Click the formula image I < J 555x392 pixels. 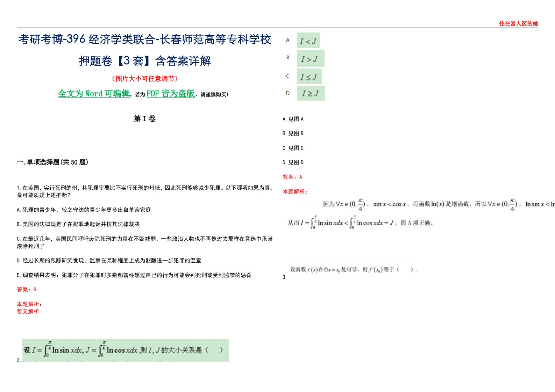(x=308, y=41)
